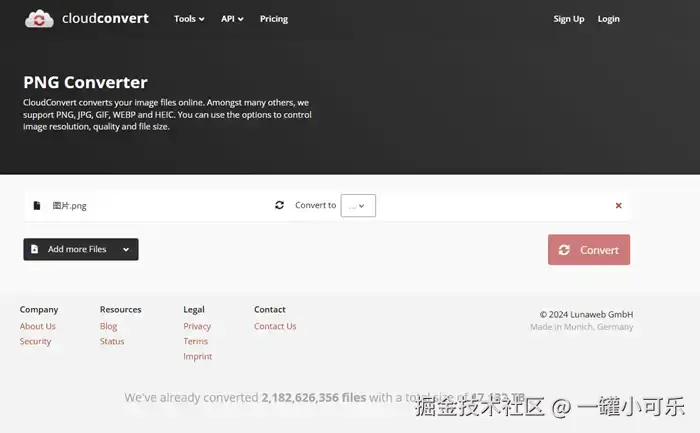Click the red Convert button
The image size is (700, 433).
click(589, 250)
